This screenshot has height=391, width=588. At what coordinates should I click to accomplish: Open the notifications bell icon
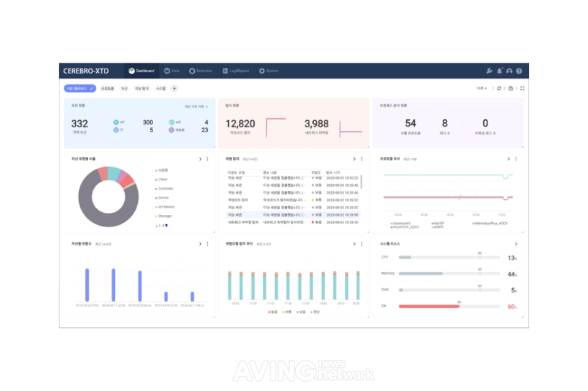point(499,71)
